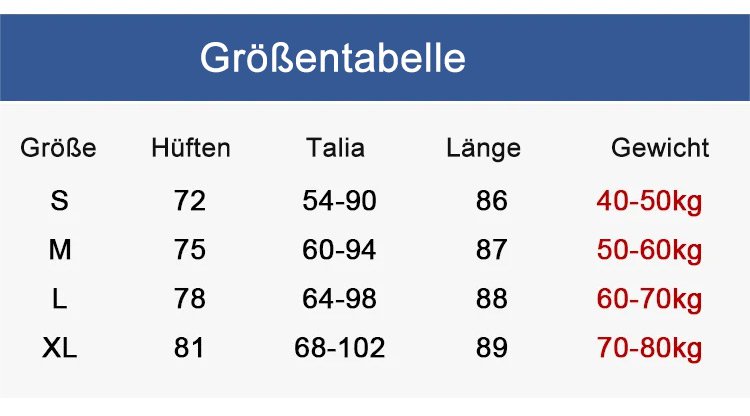Select hip value 81 for size XL
This screenshot has width=750, height=416.
pyautogui.click(x=190, y=348)
